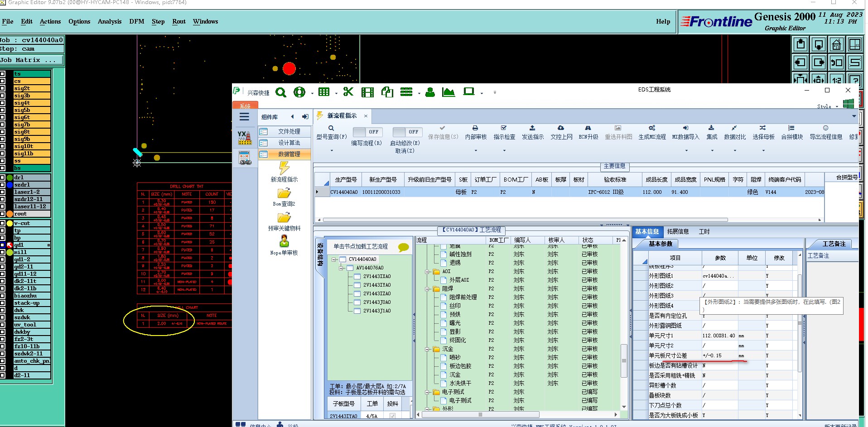Image resolution: width=868 pixels, height=427 pixels.
Task: Open the Analysis menu in Genesis
Action: 110,21
